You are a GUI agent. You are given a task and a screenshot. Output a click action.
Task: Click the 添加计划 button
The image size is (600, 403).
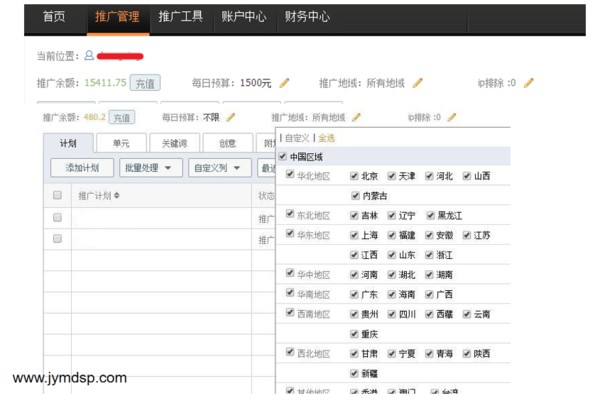click(x=82, y=168)
